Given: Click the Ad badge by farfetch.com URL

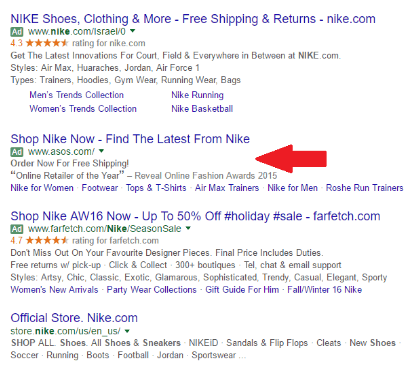Looking at the screenshot, I should click(17, 229).
